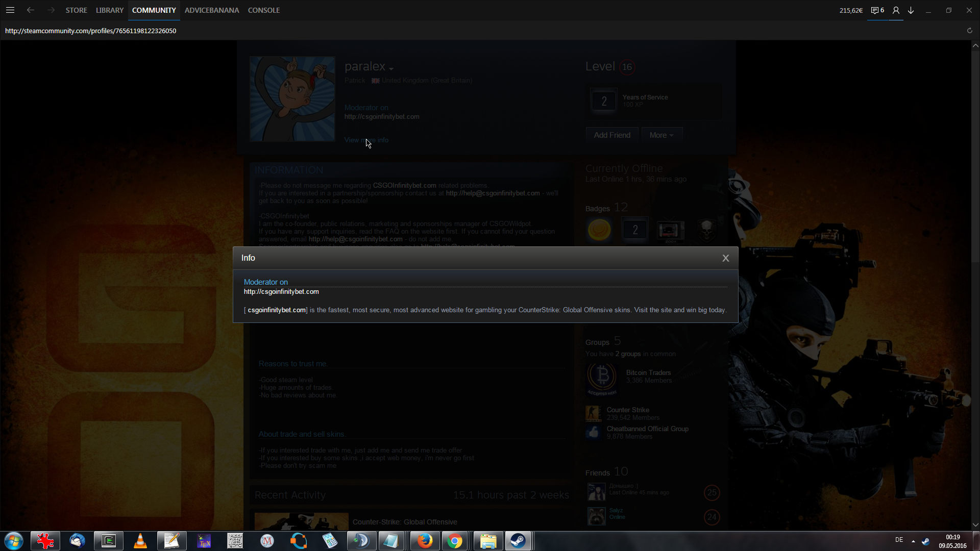Open the hamburger menu icon
Image resolution: width=980 pixels, height=551 pixels.
[x=10, y=10]
